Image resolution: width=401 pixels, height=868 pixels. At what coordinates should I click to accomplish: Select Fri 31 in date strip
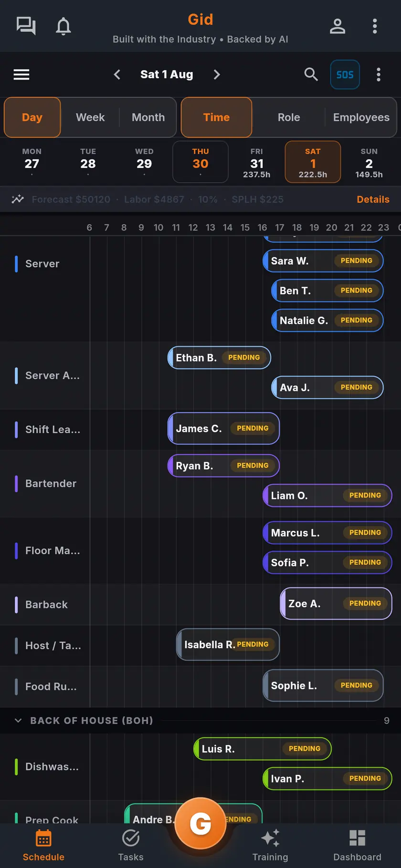coord(257,162)
